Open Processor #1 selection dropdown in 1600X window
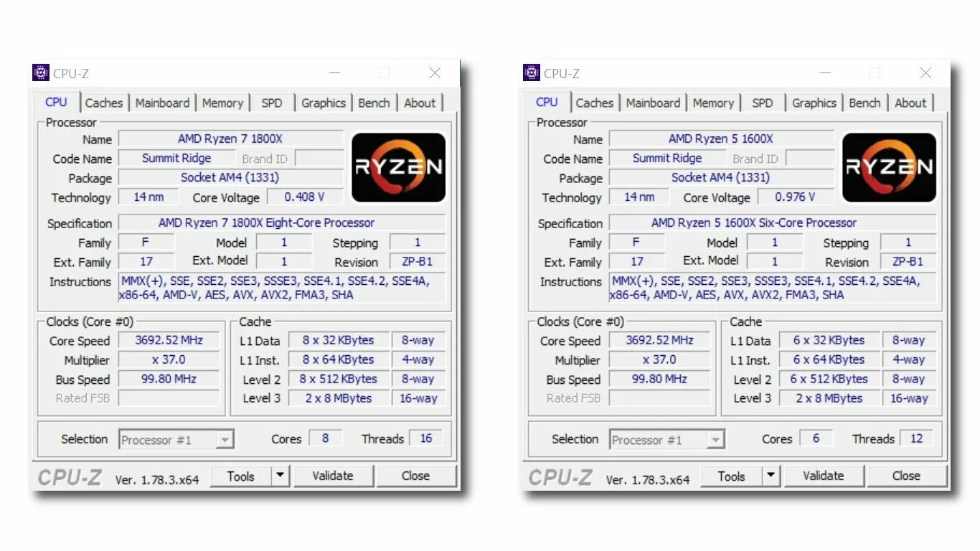The width and height of the screenshot is (980, 551). [x=667, y=440]
